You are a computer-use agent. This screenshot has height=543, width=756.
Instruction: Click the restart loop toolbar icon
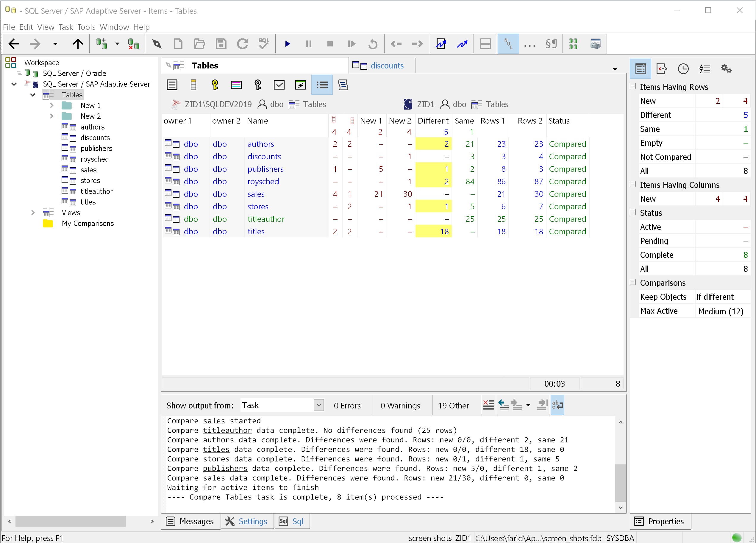(373, 44)
